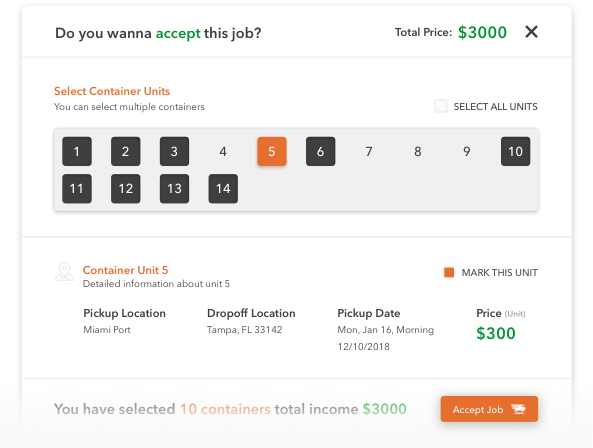Click highlighted orange container unit 5
The image size is (593, 448).
point(272,151)
